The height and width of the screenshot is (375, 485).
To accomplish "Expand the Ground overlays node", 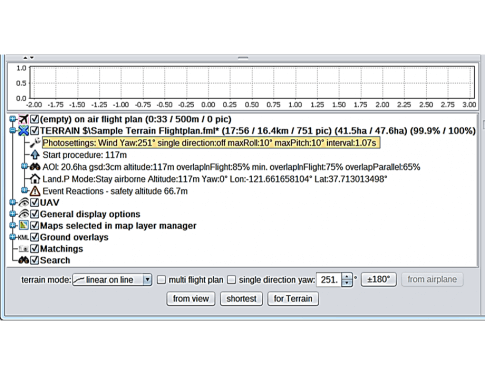I will [13, 237].
